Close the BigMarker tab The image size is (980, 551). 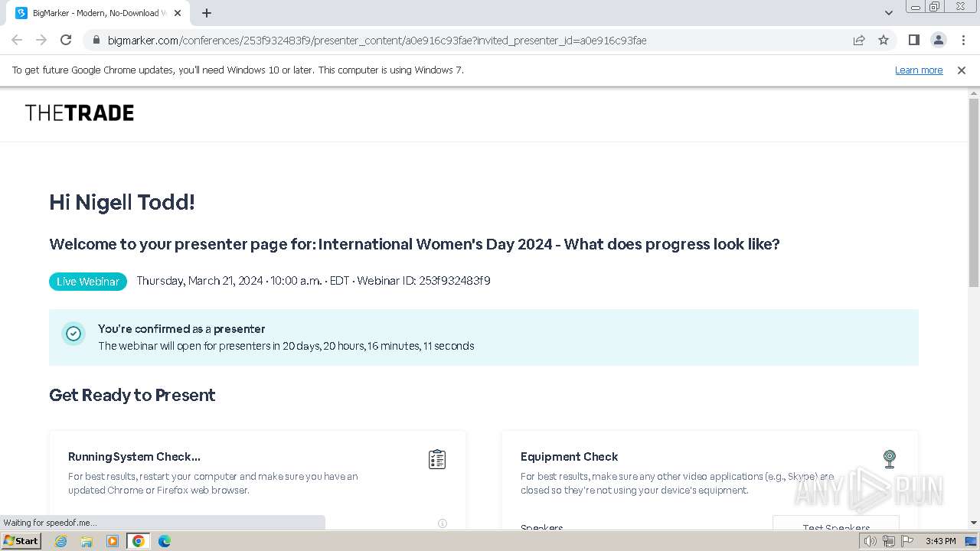pyautogui.click(x=178, y=13)
